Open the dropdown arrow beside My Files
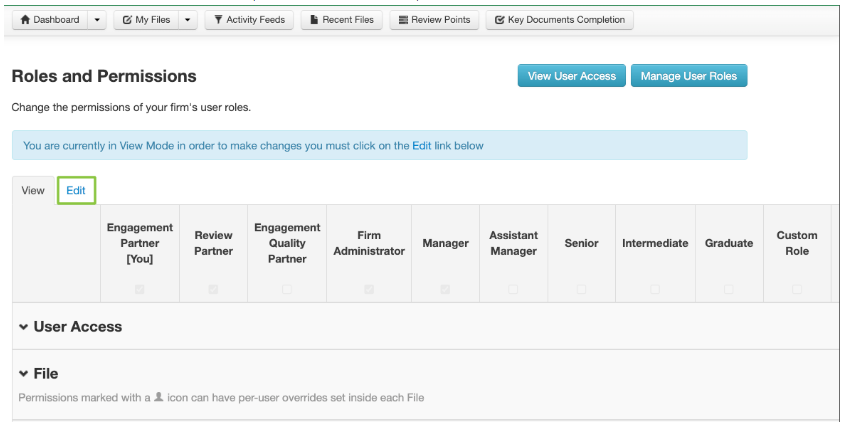 click(188, 20)
